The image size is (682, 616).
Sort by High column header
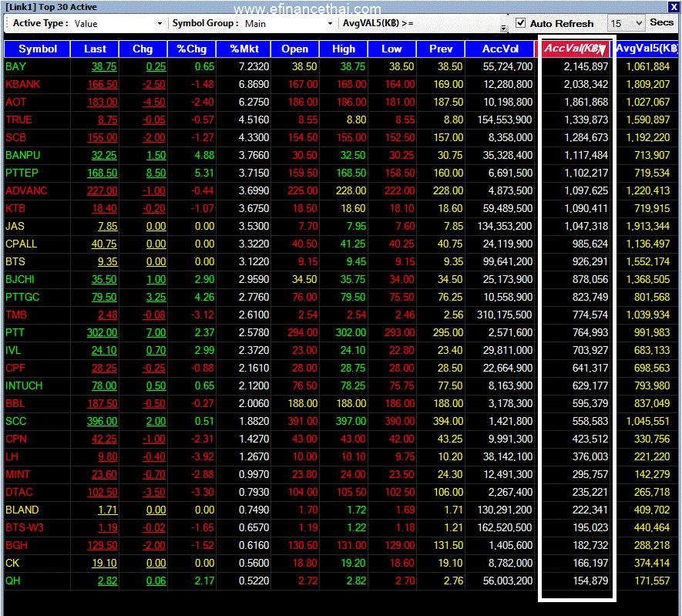[344, 49]
